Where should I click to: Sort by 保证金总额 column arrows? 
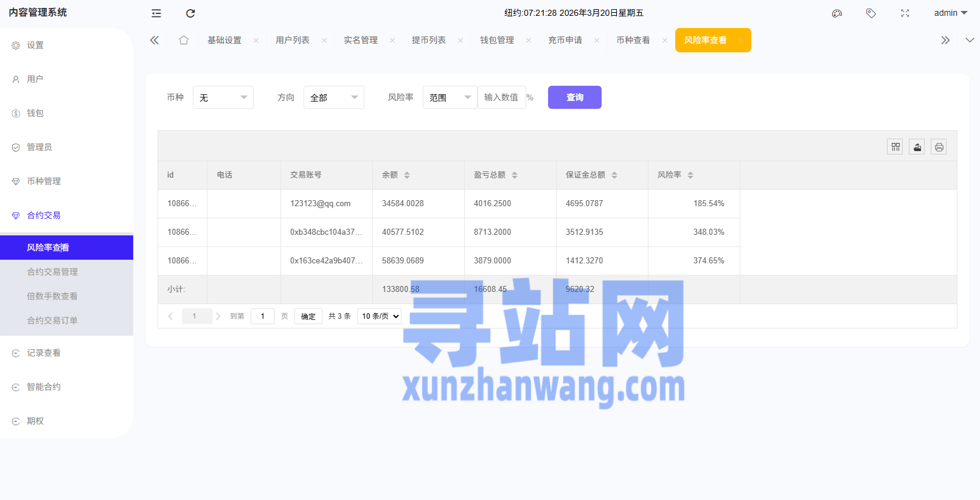point(614,175)
